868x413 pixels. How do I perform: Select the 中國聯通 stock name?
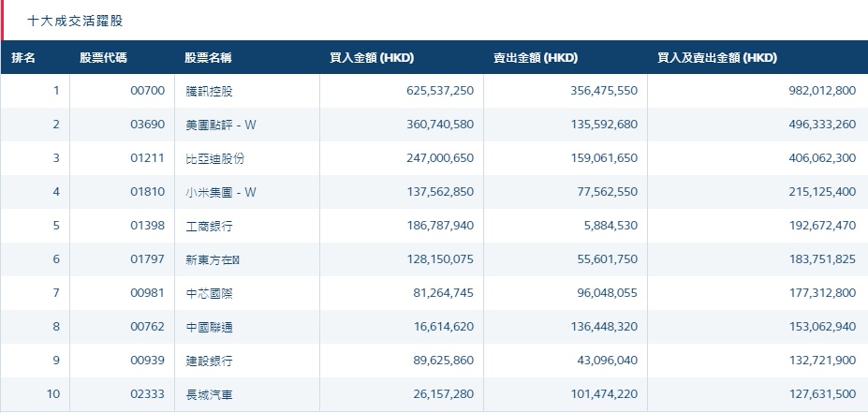pos(208,328)
